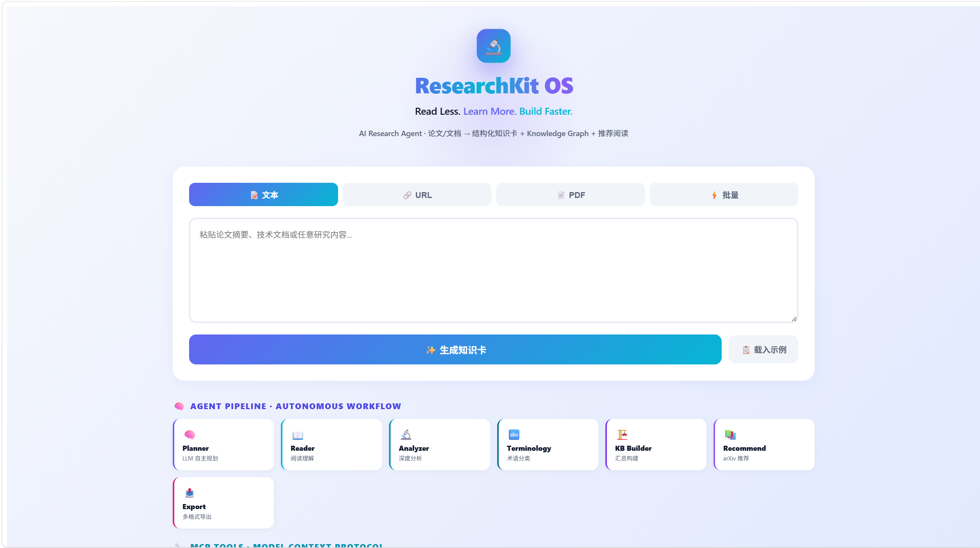Click the document icon in PDF tab
Image resolution: width=980 pixels, height=548 pixels.
(561, 195)
